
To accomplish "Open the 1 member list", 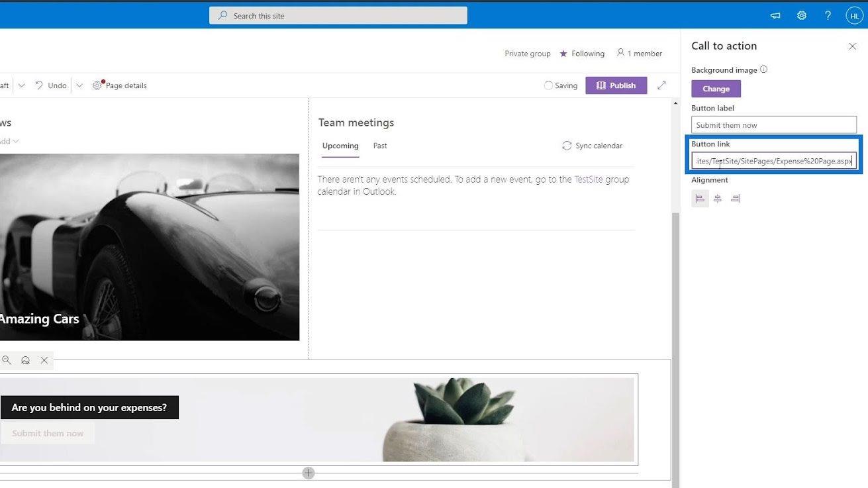I will pyautogui.click(x=640, y=54).
